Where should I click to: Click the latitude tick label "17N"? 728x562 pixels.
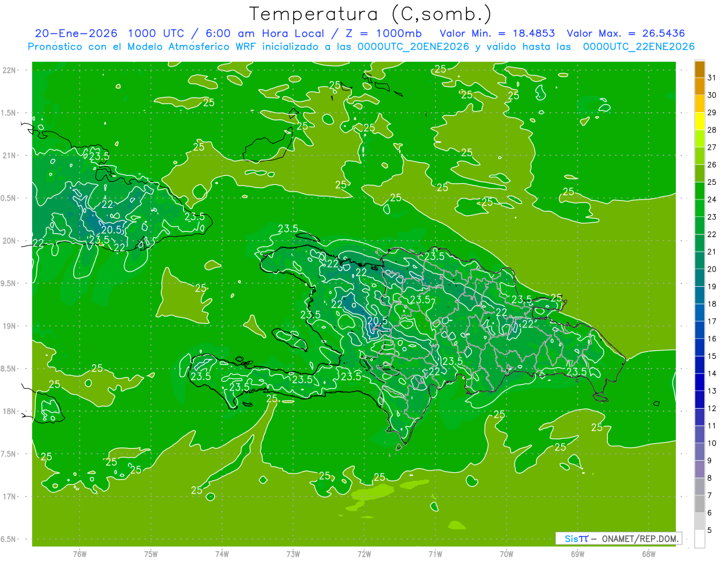point(9,497)
